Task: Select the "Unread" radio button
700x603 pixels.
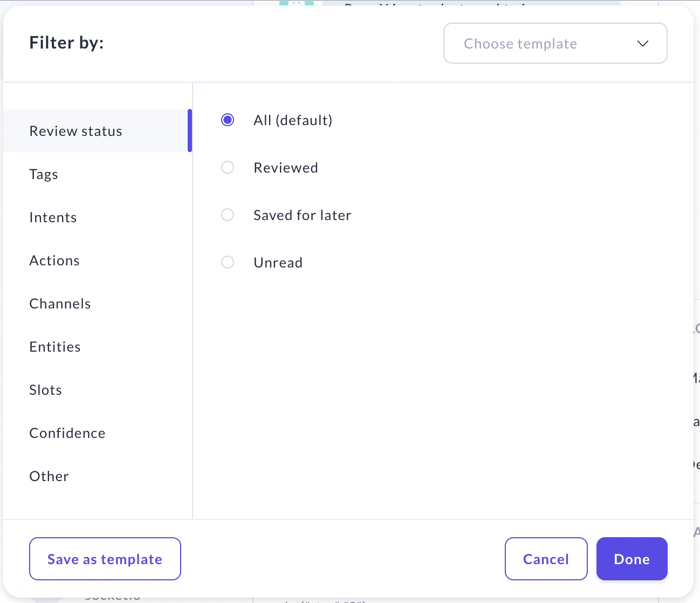Action: (228, 262)
